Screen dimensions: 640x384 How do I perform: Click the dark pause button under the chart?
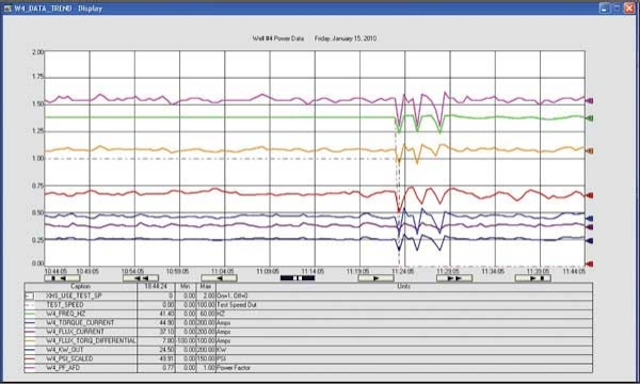(298, 278)
